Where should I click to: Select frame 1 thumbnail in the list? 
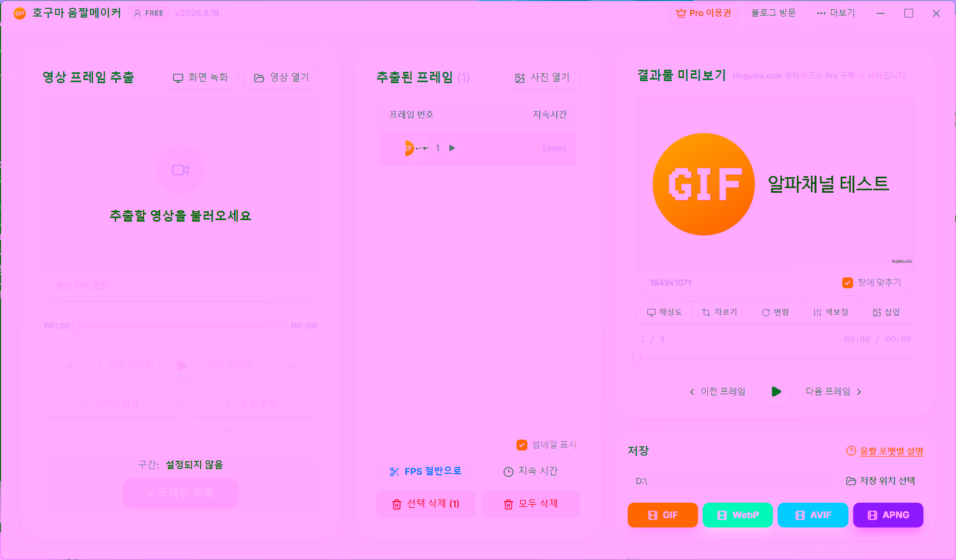(417, 148)
